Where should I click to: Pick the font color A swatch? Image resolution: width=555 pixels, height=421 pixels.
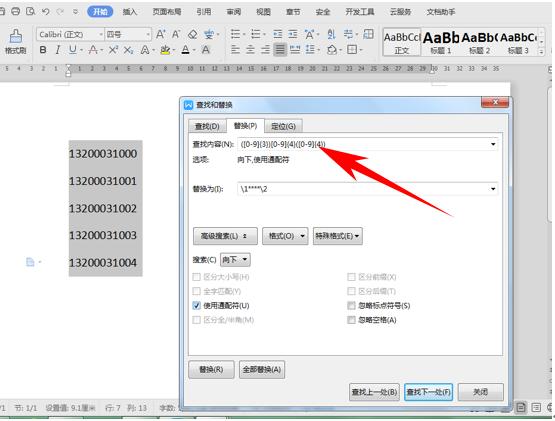coord(185,50)
